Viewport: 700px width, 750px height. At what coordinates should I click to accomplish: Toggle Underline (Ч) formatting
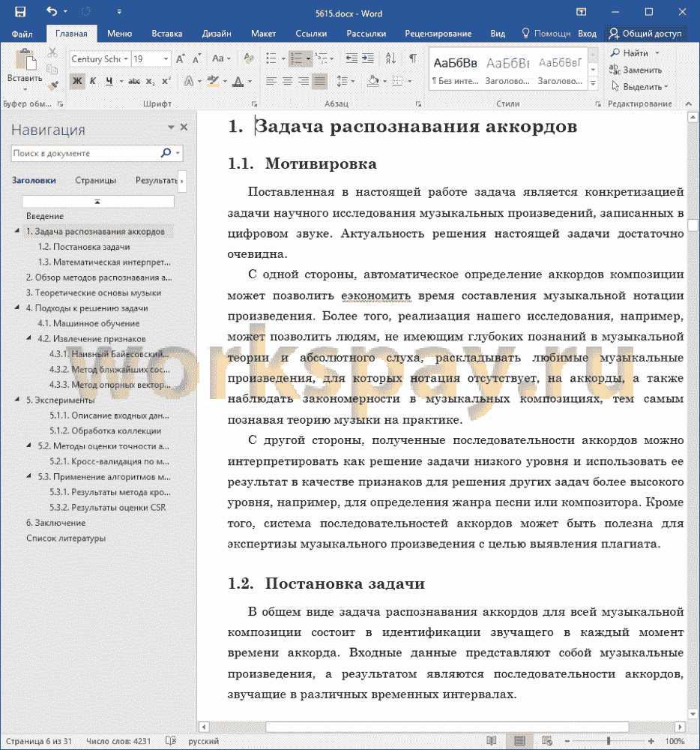(x=109, y=81)
